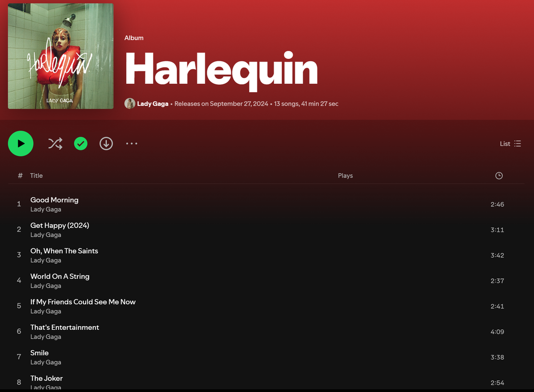Click the Plays column header

[x=345, y=176]
